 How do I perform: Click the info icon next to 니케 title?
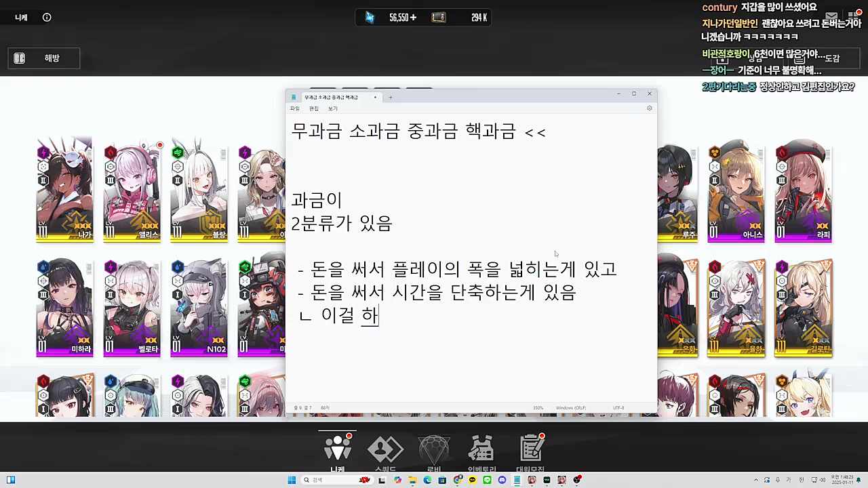(47, 18)
